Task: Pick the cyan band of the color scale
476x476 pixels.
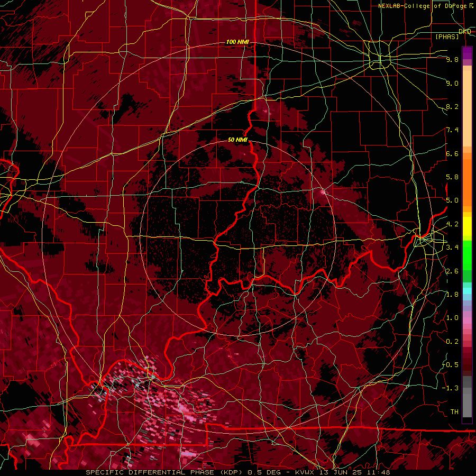Action: [467, 291]
